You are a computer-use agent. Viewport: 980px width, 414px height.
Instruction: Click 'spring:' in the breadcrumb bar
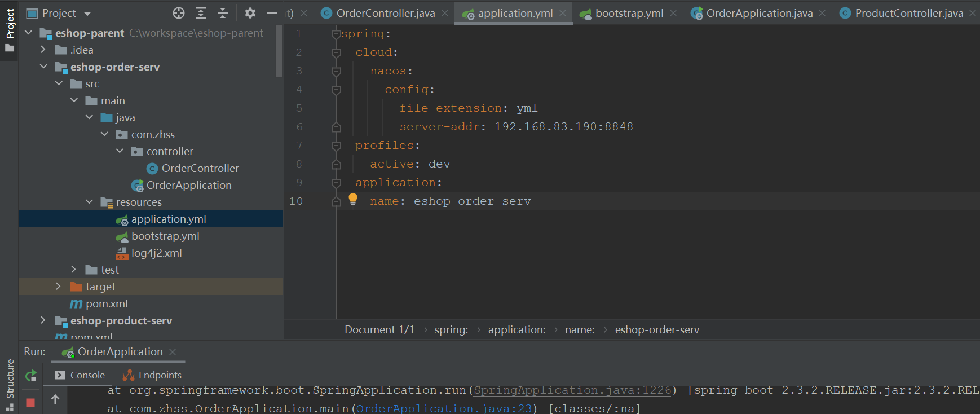[451, 330]
